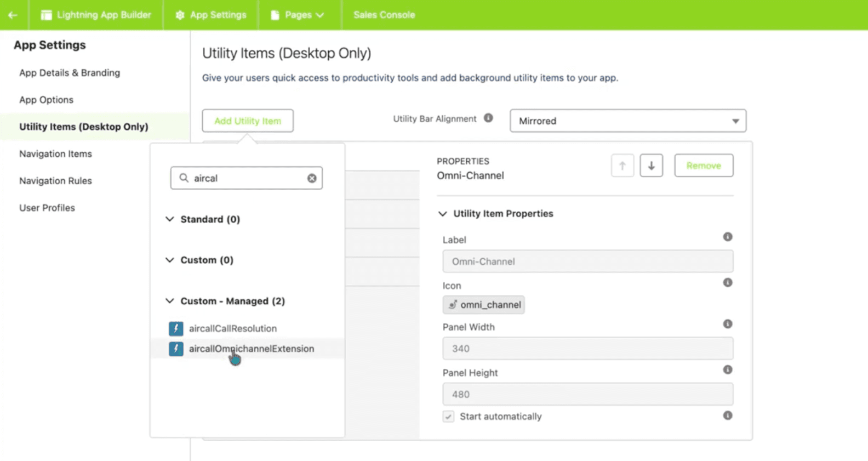Open the Mirrored alignment dropdown
The width and height of the screenshot is (868, 461).
[x=628, y=121]
